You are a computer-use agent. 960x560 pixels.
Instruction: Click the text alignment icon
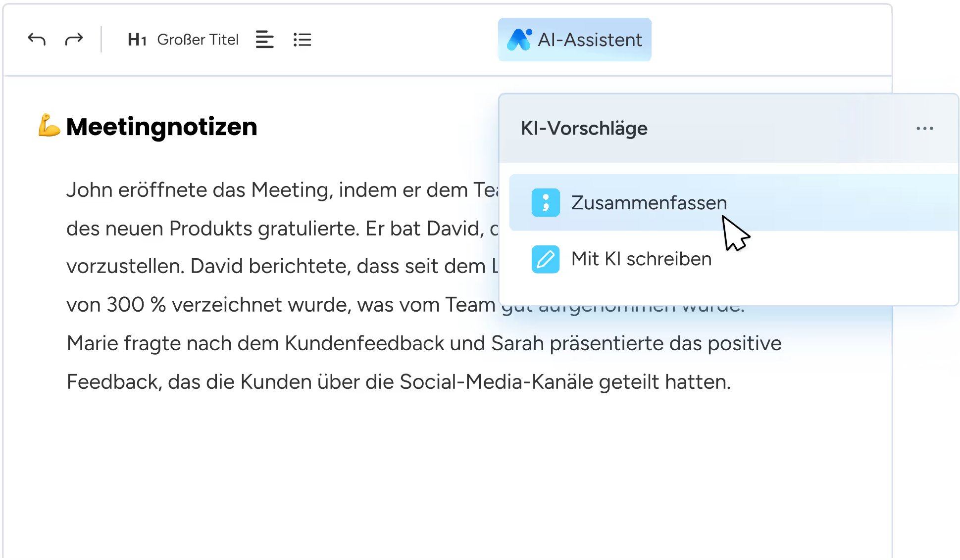pos(264,40)
